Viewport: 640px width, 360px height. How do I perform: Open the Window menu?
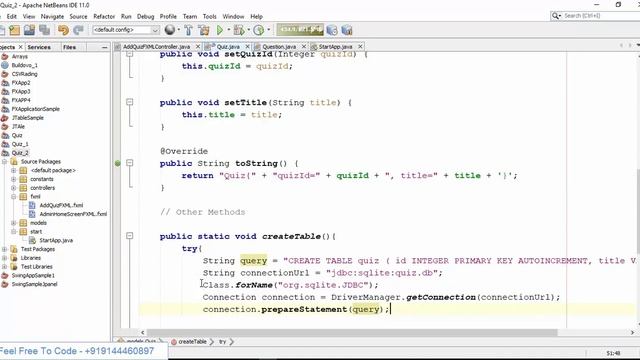(233, 16)
